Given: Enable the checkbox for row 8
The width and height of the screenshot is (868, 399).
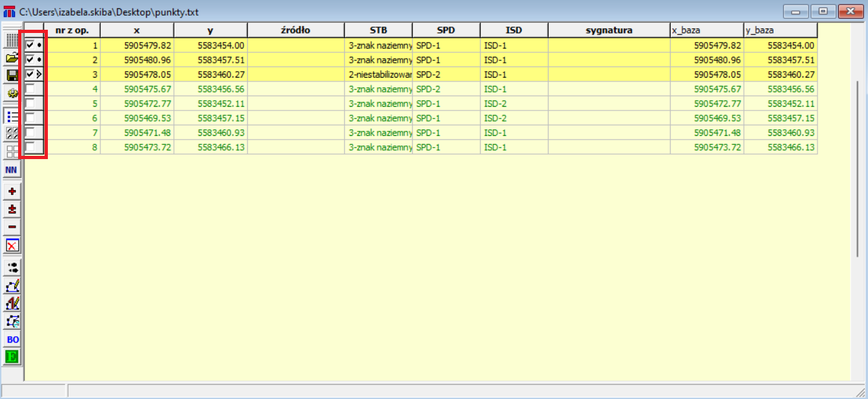Looking at the screenshot, I should [30, 147].
